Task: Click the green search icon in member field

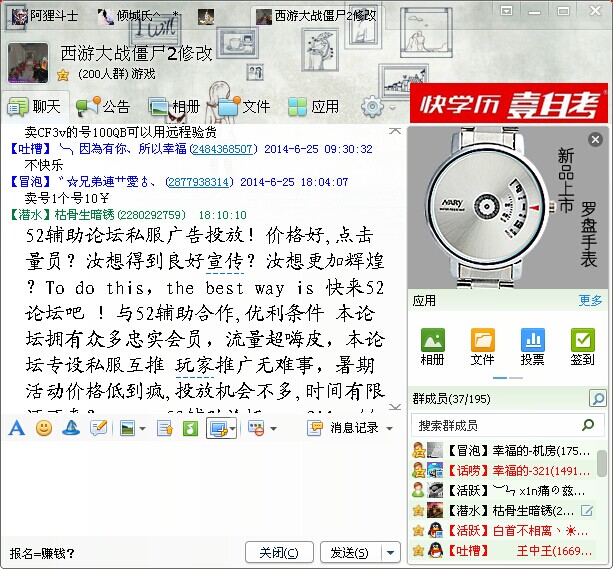Action: coord(588,425)
